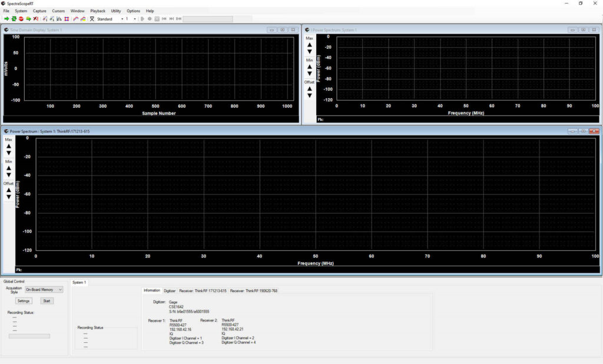Decrease Offset in top-right Power Spectrum window
This screenshot has width=603, height=364.
pyautogui.click(x=310, y=96)
